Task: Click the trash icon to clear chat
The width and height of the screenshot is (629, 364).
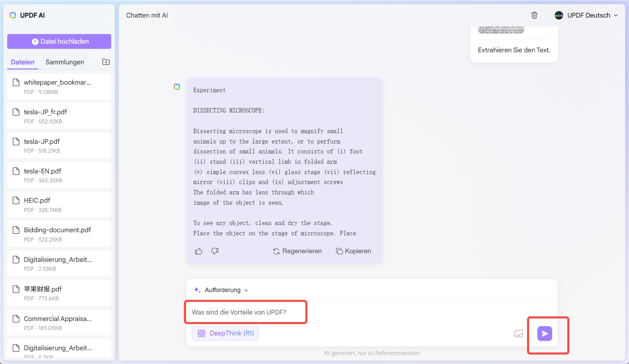Action: point(534,15)
